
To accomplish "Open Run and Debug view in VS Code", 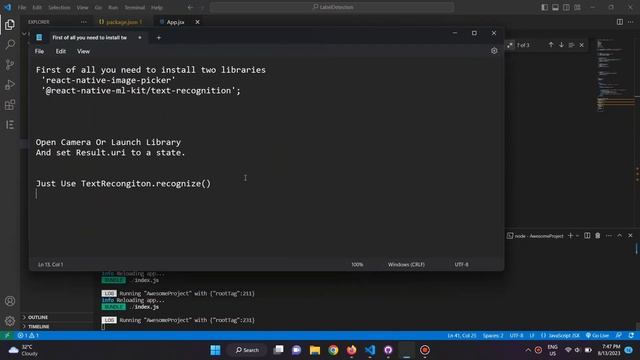I will 10,84.
